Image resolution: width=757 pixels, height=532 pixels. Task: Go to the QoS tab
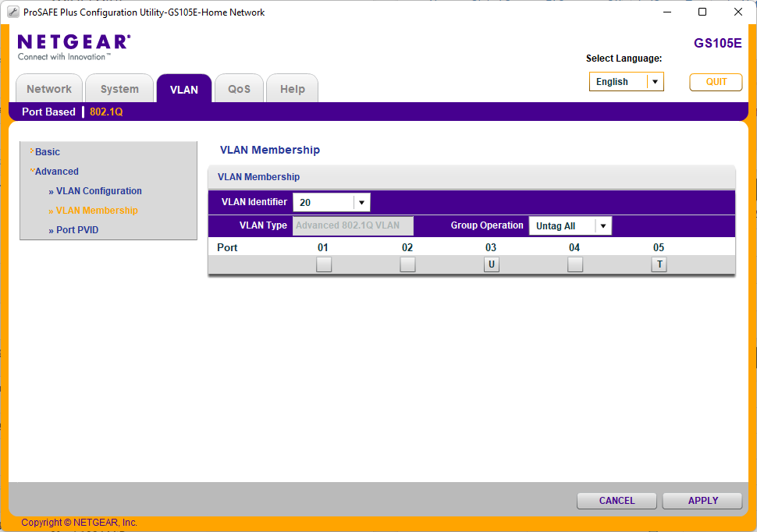[x=239, y=89]
